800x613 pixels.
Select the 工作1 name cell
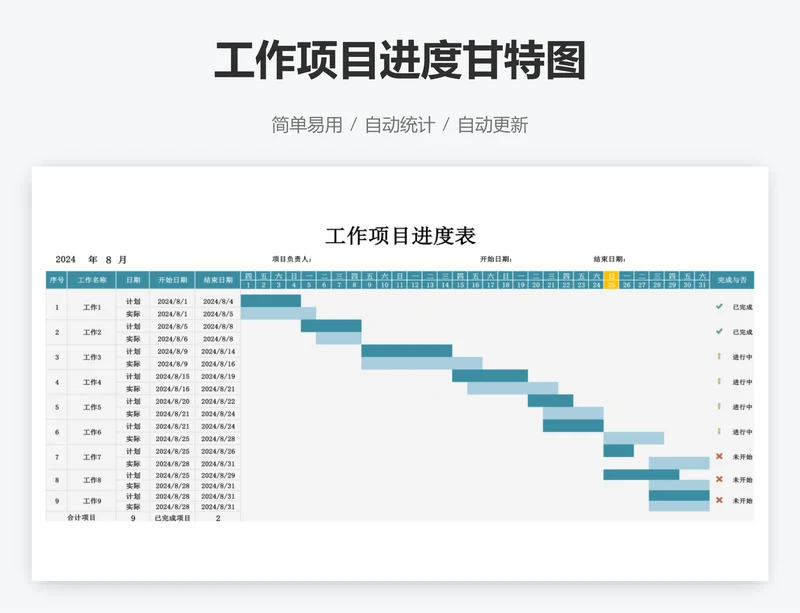(x=92, y=307)
